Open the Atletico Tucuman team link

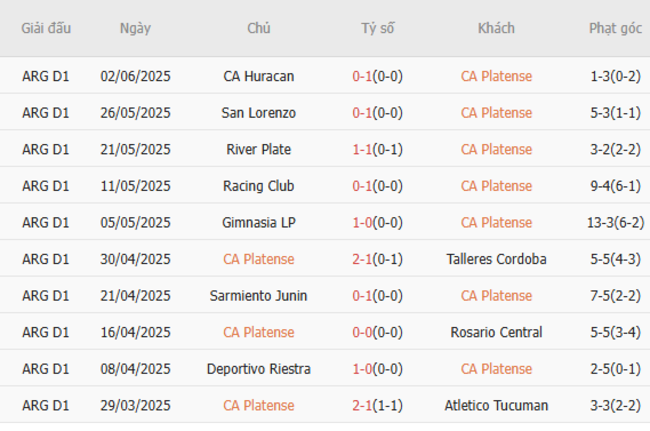coord(496,405)
